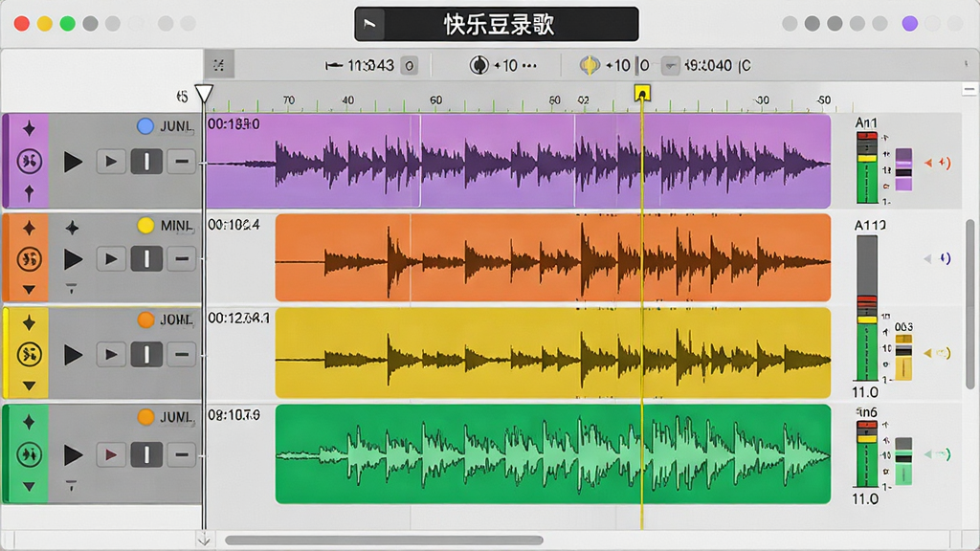Open the circular instrument icon on the purple track
Viewport: 980px width, 551px height.
(29, 161)
